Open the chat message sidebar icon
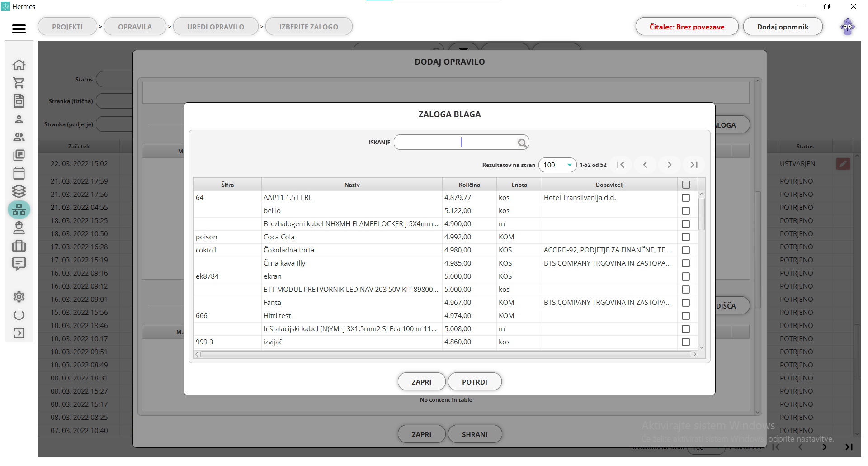This screenshot has height=466, width=868. (x=19, y=264)
